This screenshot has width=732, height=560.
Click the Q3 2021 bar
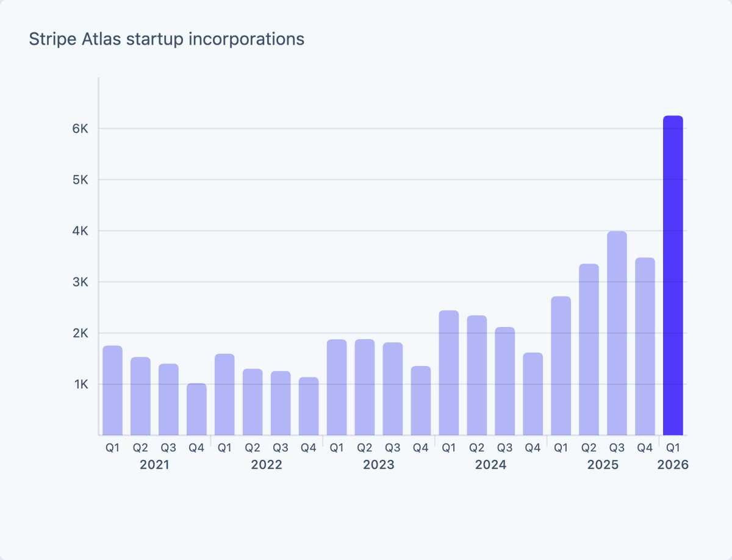tap(169, 400)
